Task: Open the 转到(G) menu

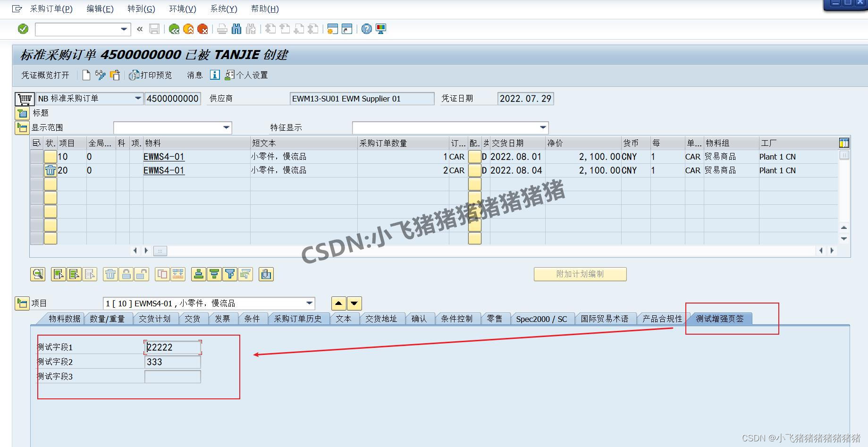Action: click(141, 8)
